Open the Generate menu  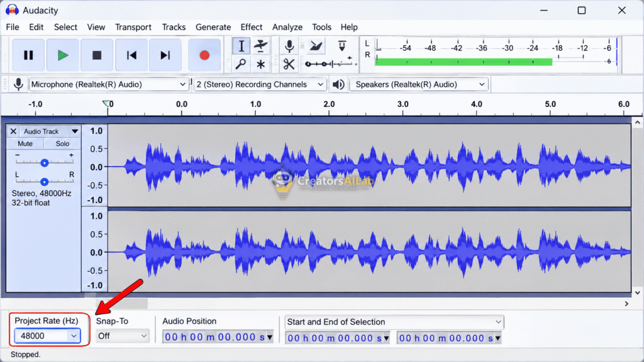pos(213,27)
